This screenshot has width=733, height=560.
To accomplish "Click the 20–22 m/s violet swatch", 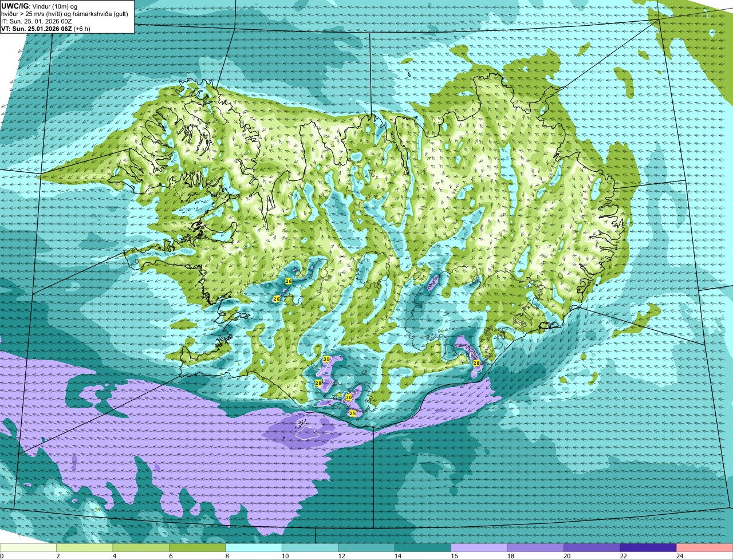I will [592, 548].
